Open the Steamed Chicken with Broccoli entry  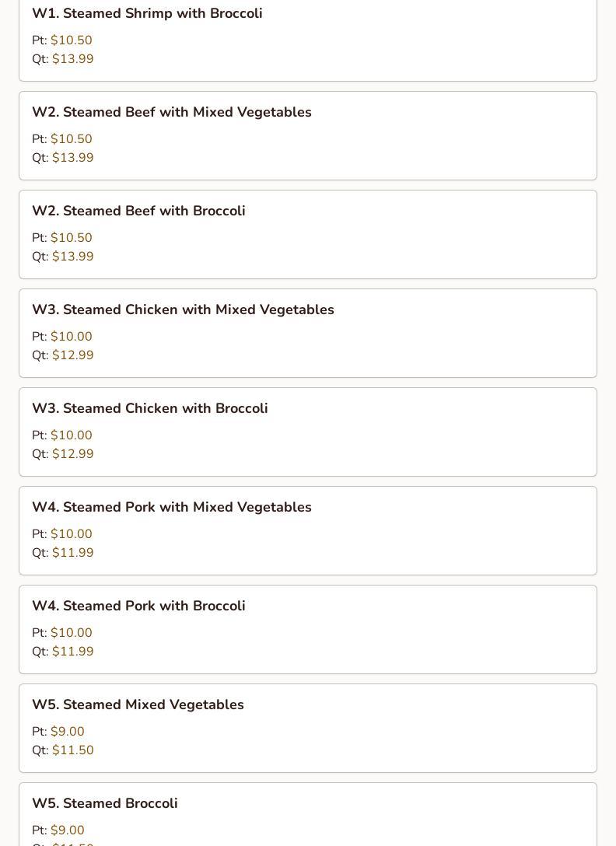149,408
